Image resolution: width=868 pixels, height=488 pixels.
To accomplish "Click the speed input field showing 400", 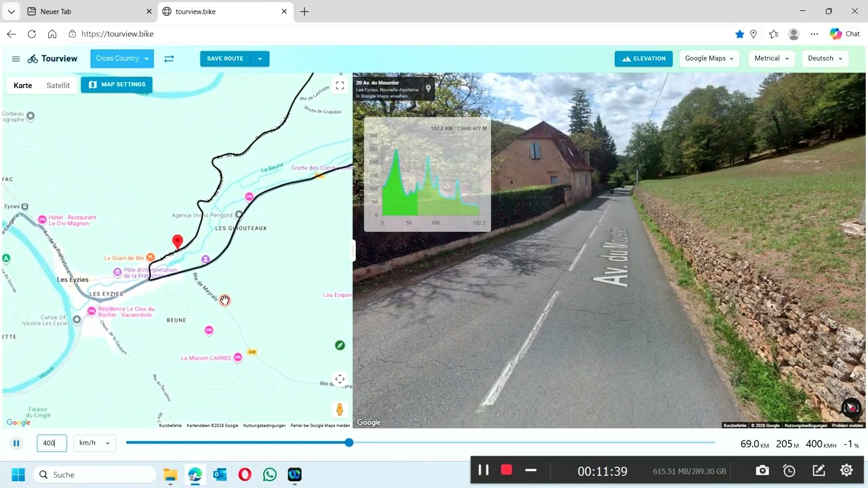I will (52, 443).
